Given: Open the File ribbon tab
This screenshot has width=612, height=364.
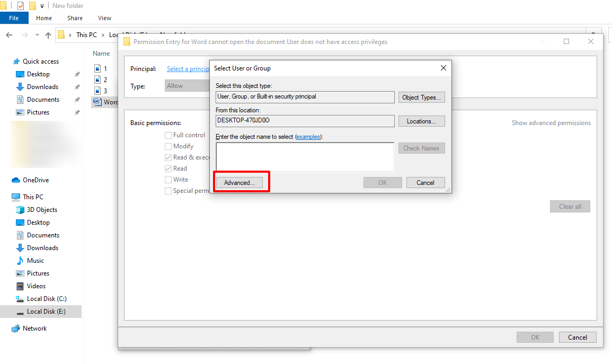Looking at the screenshot, I should [14, 18].
